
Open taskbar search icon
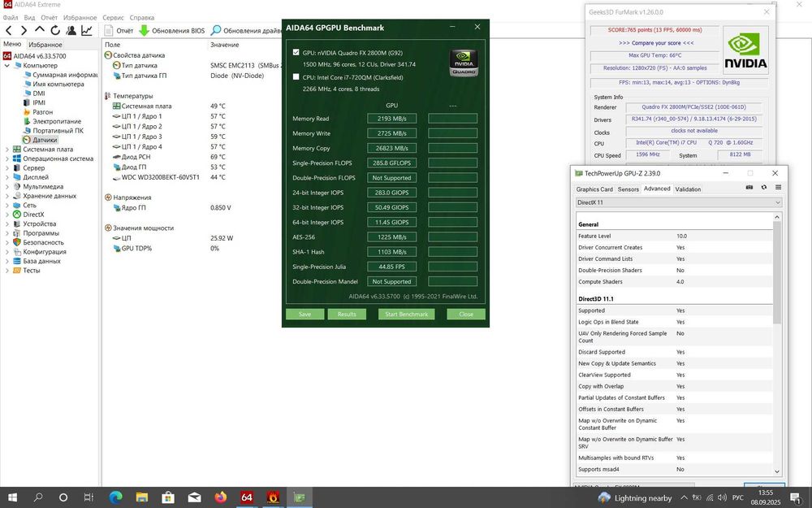pyautogui.click(x=38, y=497)
